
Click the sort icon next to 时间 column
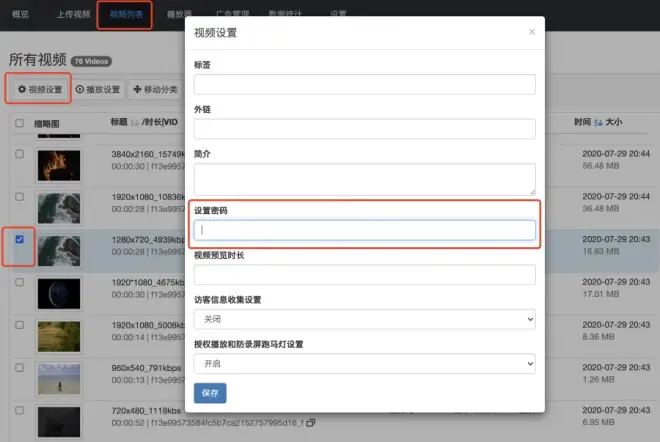[599, 123]
